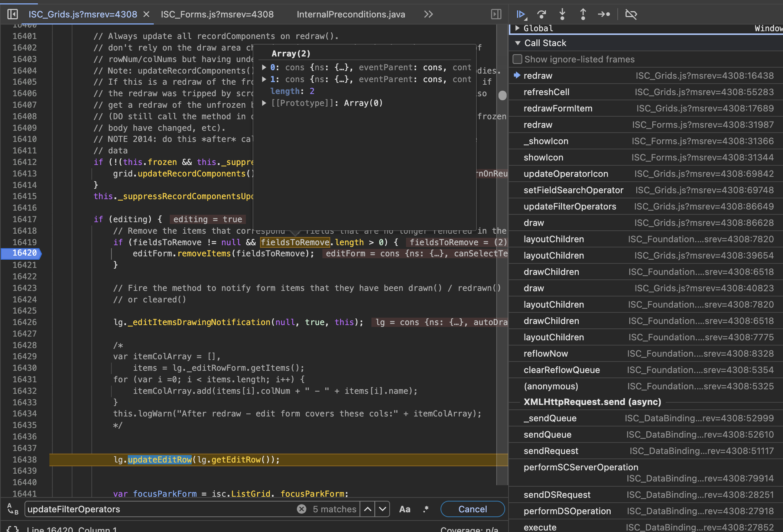
Task: Enable Show ignore-listed frames checkbox
Action: pyautogui.click(x=517, y=59)
